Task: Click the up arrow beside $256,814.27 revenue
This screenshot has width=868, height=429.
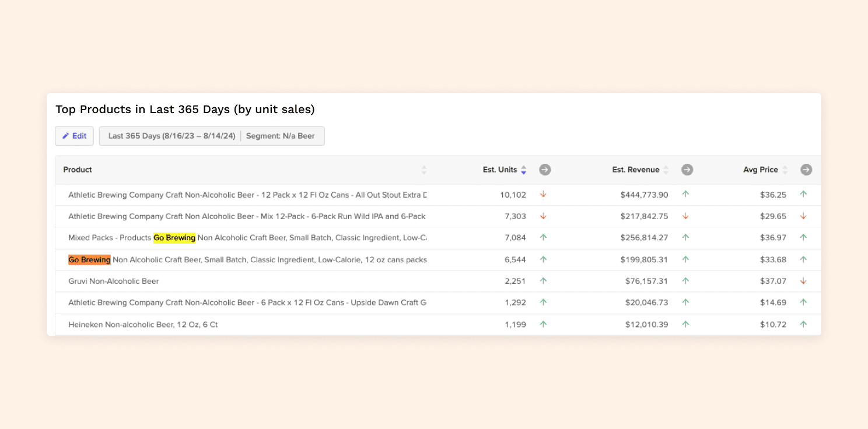Action: coord(685,237)
